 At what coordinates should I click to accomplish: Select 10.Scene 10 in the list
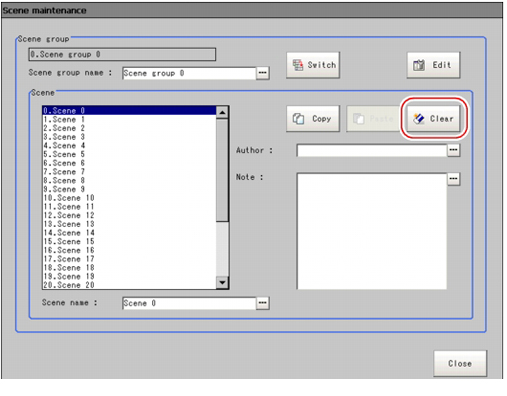pos(129,198)
